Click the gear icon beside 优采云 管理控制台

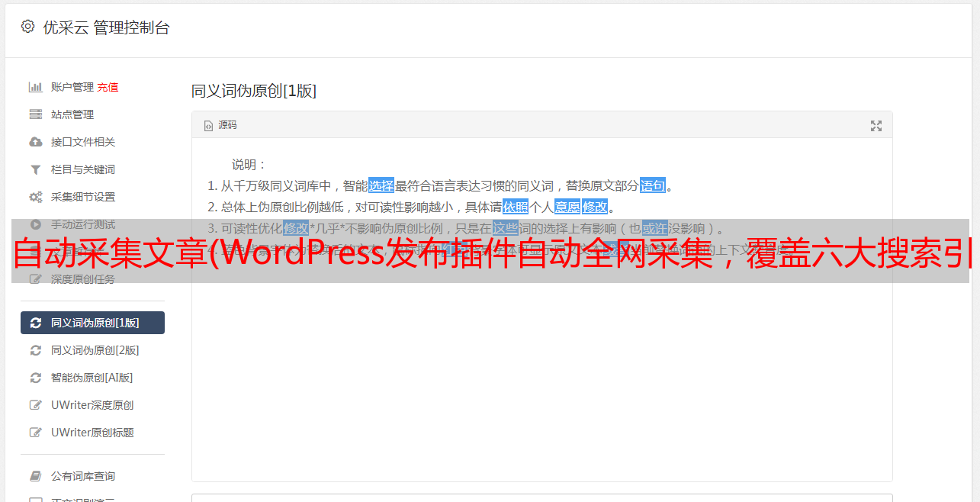28,27
